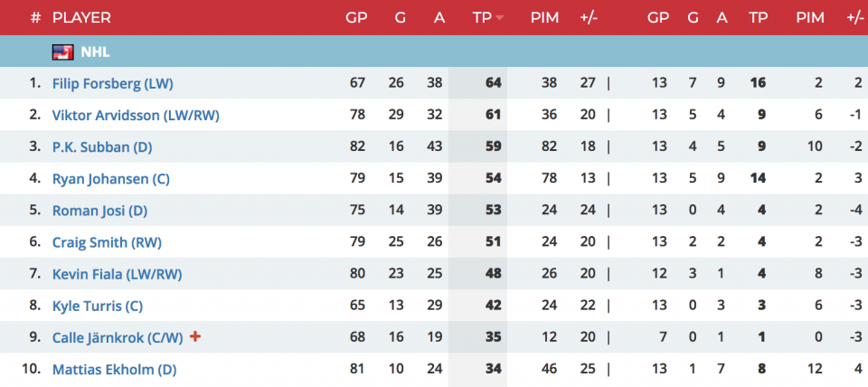
Task: Sort by the leftmost GP column header
Action: coord(356,17)
